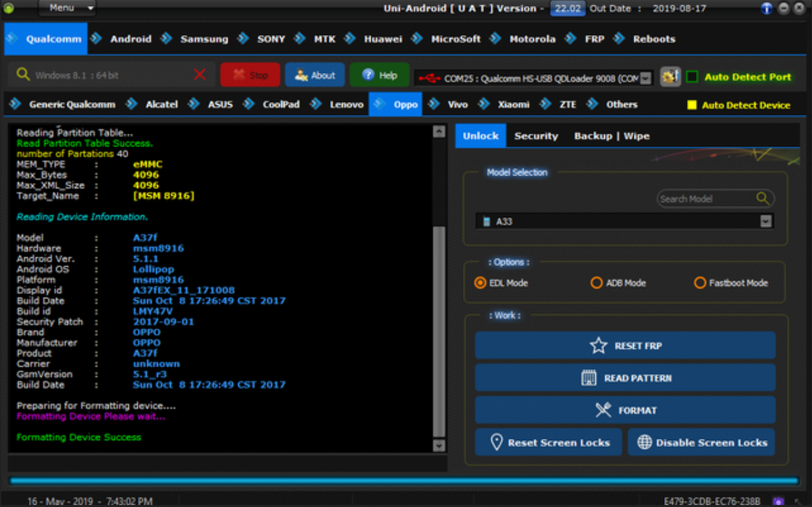Click the 'Formatting Device Success' log line
This screenshot has width=812, height=507.
click(x=79, y=437)
